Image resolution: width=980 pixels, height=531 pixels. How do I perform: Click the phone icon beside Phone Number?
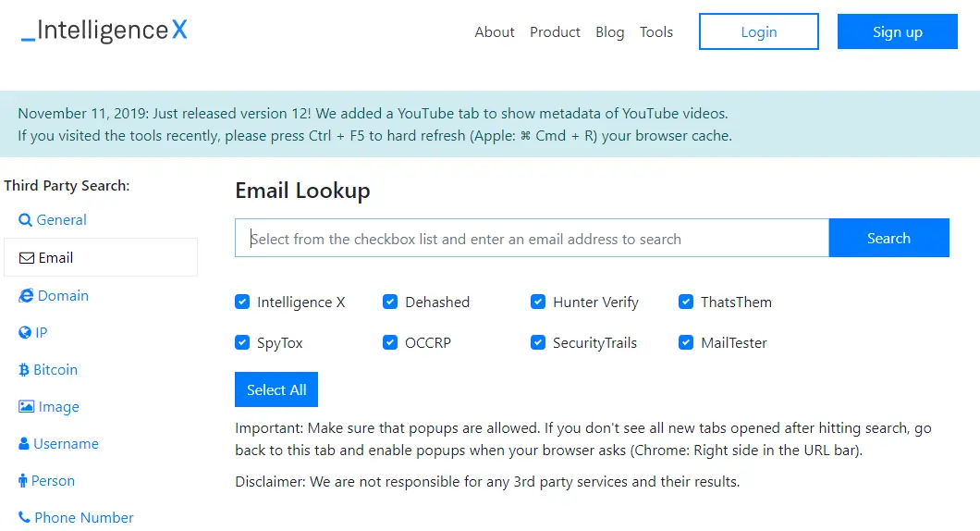24,518
